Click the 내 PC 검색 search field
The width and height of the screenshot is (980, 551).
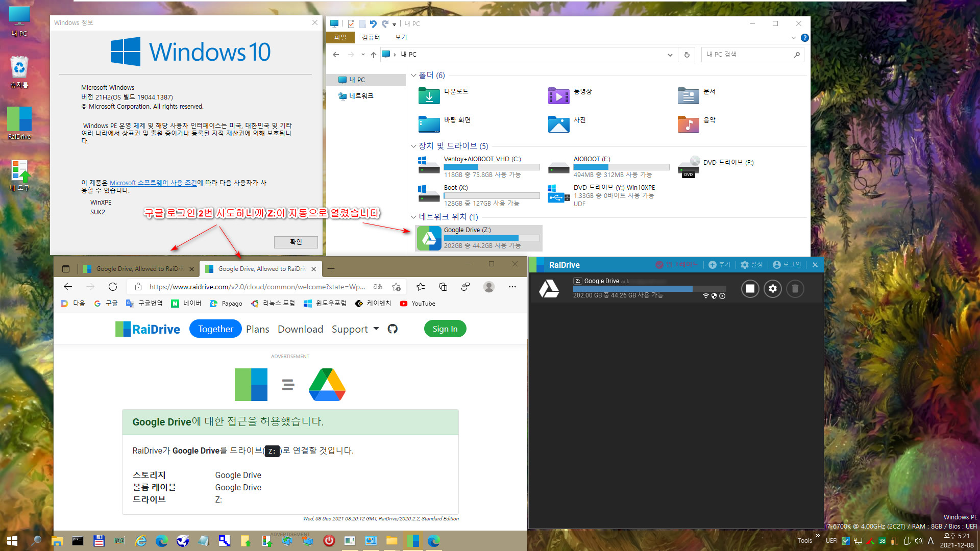pyautogui.click(x=752, y=55)
